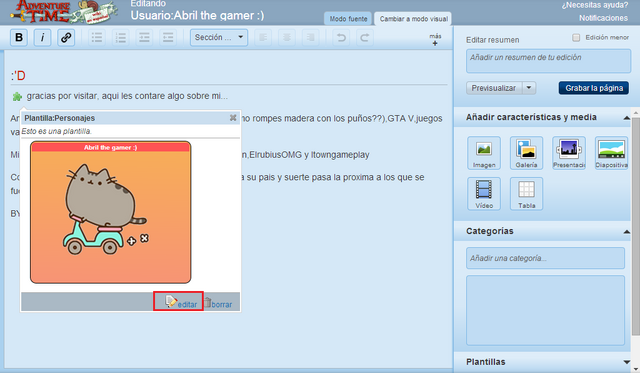Click the increase indent toolbar icon
This screenshot has height=373, width=640.
click(x=168, y=38)
